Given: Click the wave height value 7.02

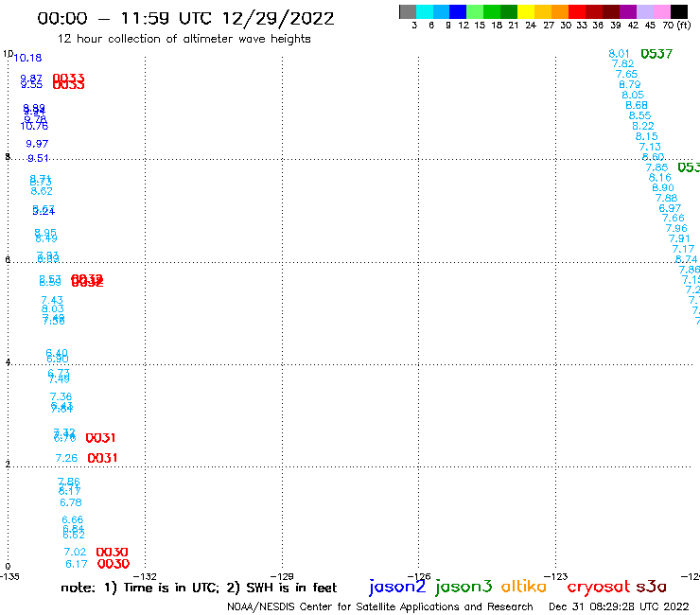Looking at the screenshot, I should (x=75, y=552).
